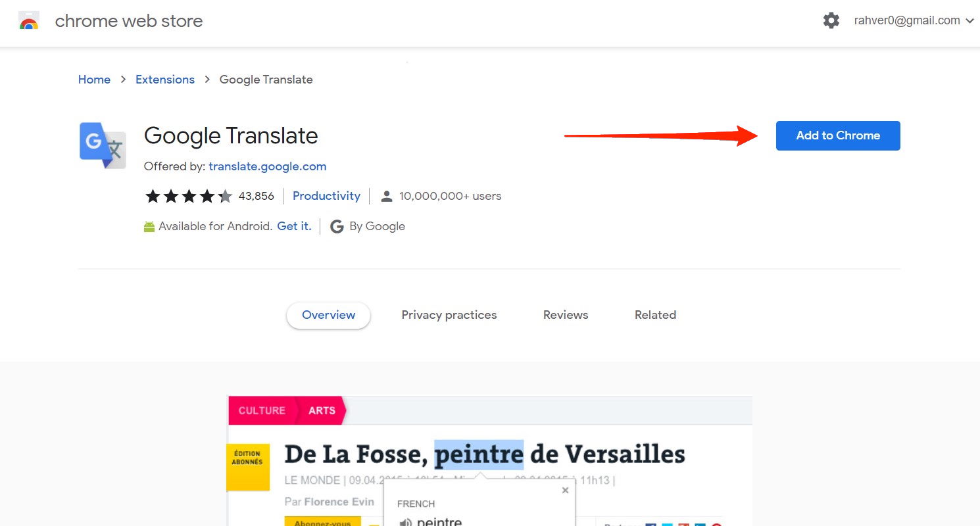
Task: Click the CULTURE tag in the preview
Action: pos(262,410)
